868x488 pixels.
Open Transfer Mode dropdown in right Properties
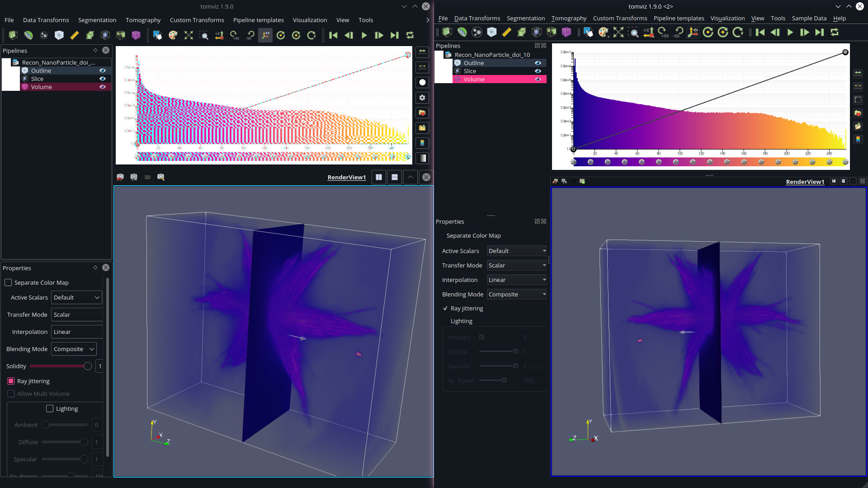(517, 265)
